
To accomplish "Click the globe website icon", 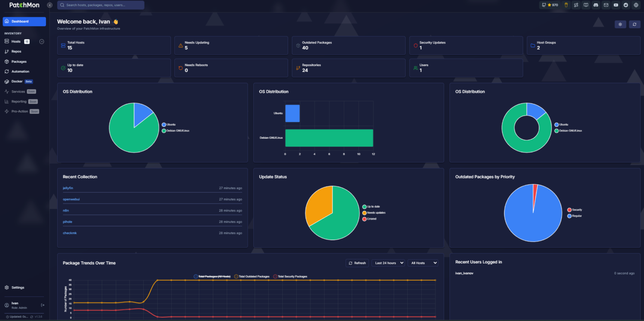I will 636,5.
